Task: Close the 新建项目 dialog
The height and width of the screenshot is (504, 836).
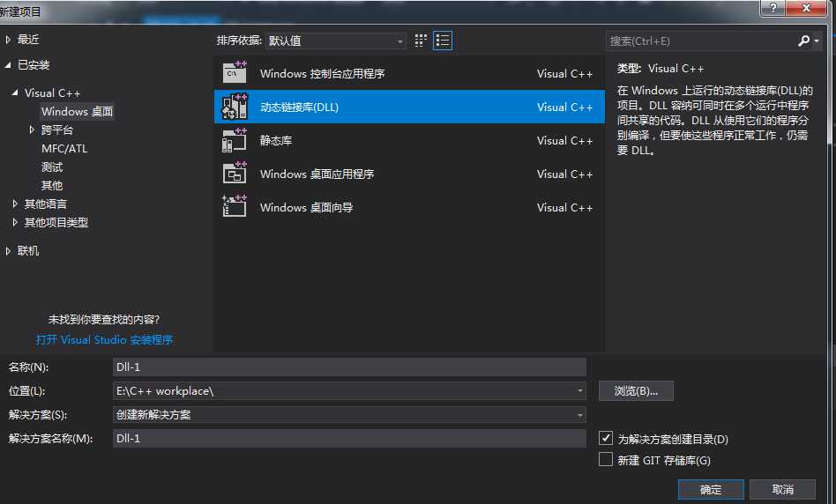Action: click(807, 7)
